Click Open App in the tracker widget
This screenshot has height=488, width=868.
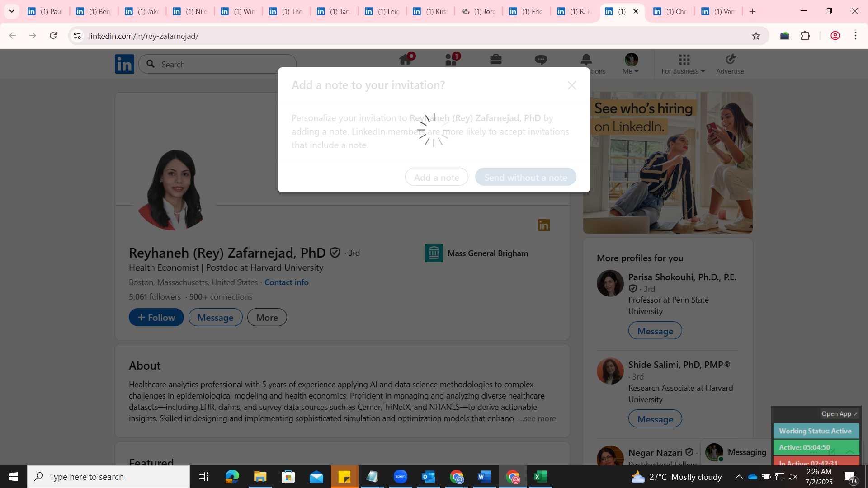[839, 413]
